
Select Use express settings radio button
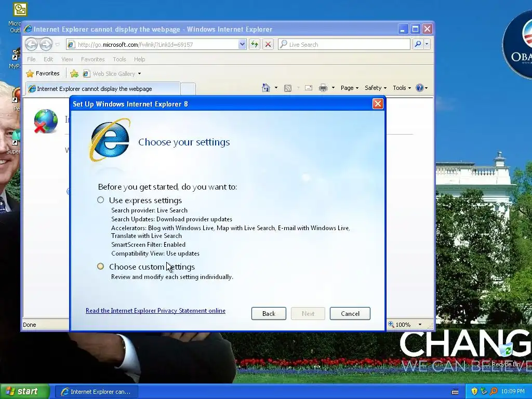tap(100, 200)
